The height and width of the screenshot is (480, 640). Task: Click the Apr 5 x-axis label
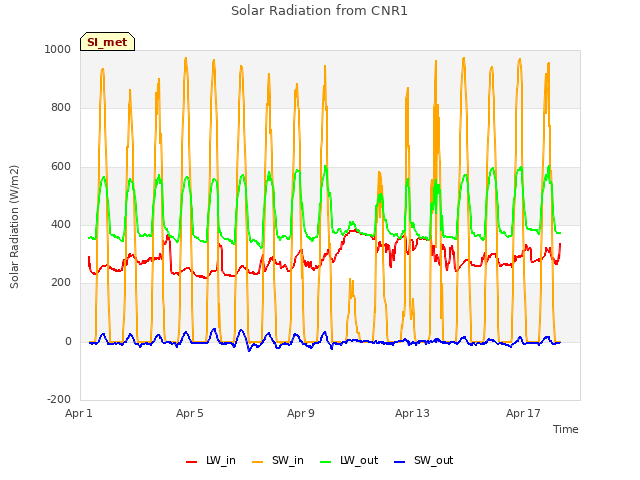(189, 413)
